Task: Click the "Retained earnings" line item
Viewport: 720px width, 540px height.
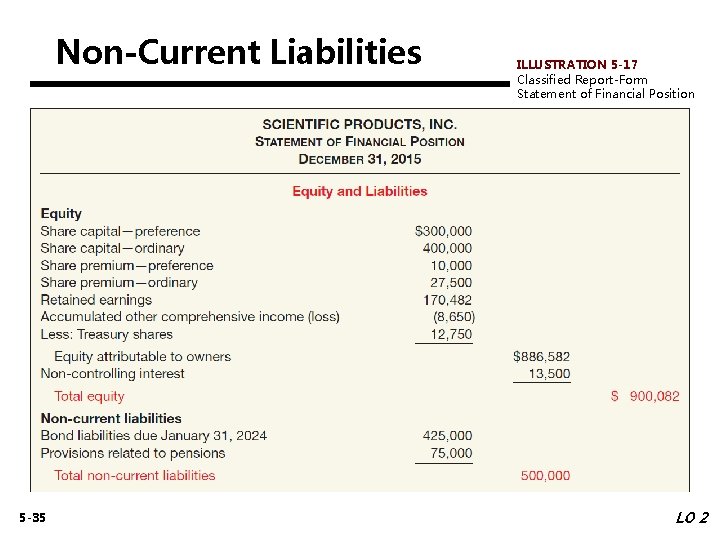Action: pos(96,300)
